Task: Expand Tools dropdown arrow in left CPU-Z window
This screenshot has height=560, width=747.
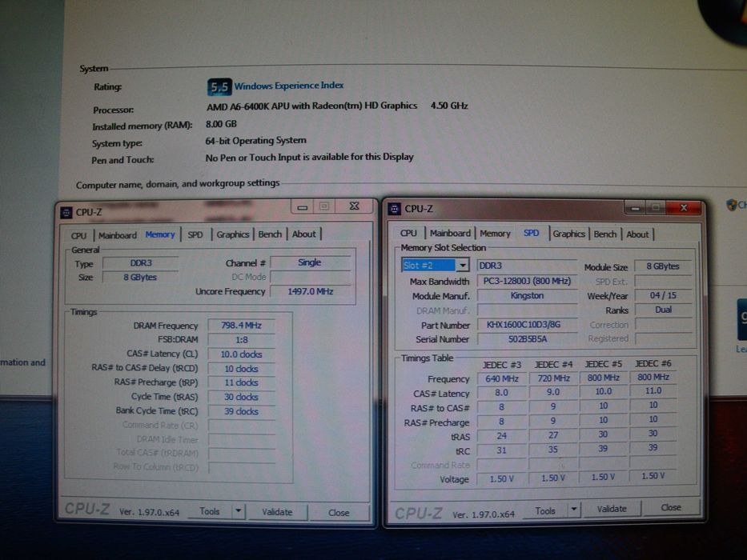Action: tap(239, 512)
